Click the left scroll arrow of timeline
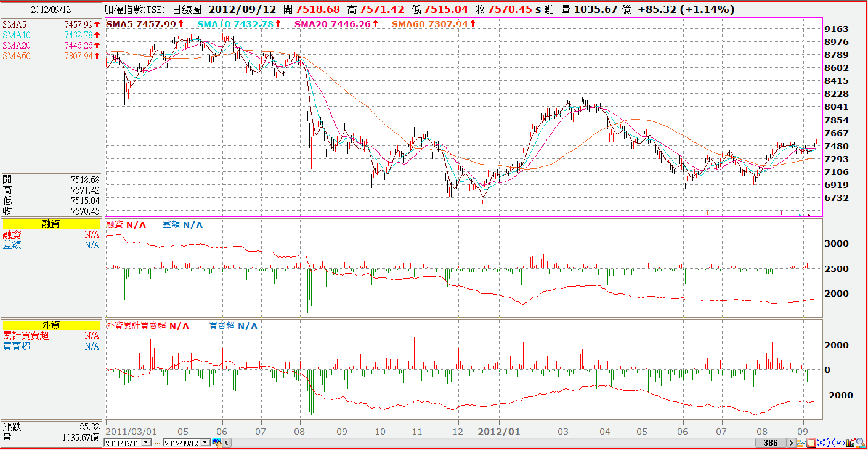 pos(227,443)
